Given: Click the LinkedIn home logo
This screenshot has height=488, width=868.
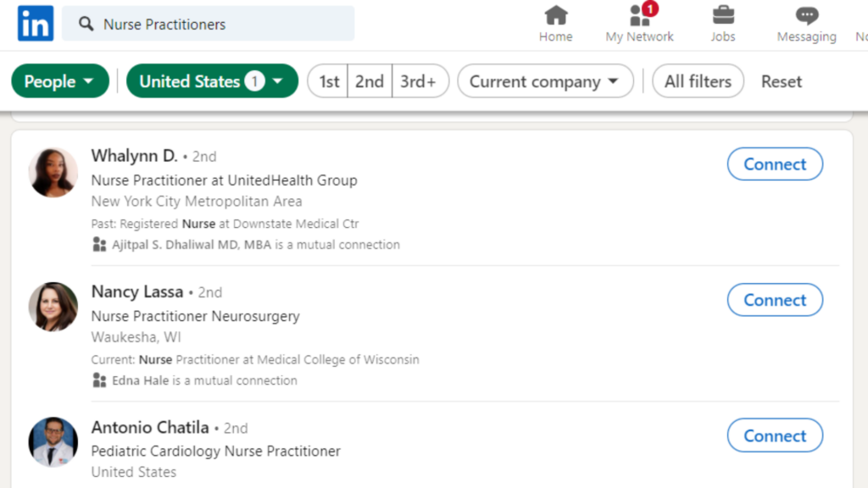Looking at the screenshot, I should (34, 23).
